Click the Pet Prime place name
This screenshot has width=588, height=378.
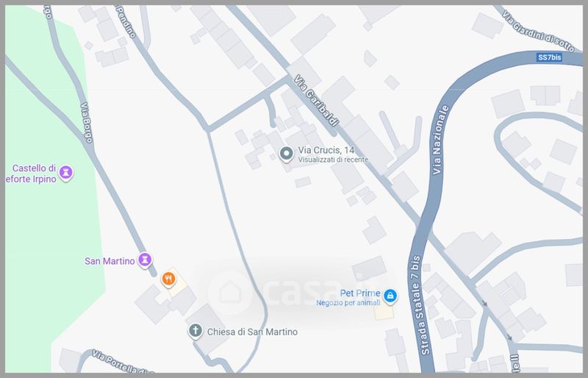click(x=360, y=293)
